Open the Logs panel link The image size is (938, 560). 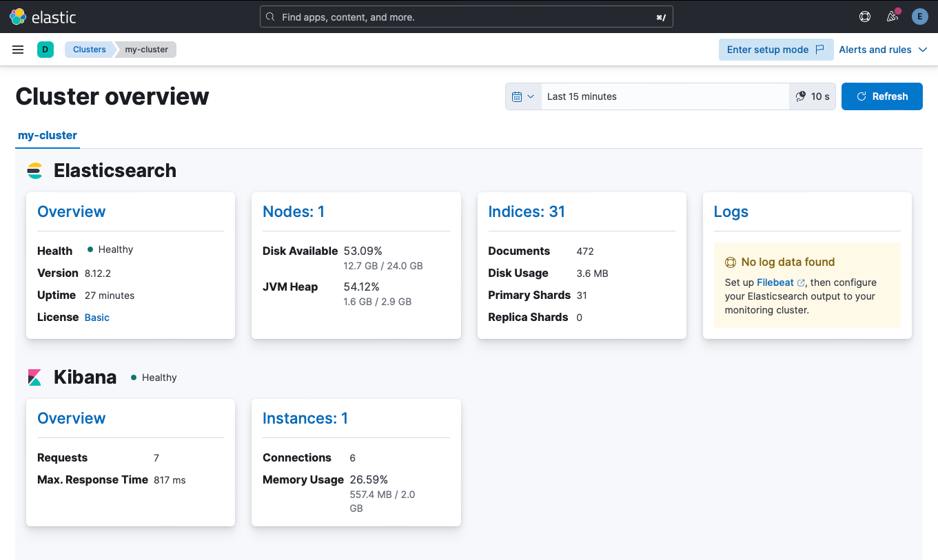[x=731, y=211]
